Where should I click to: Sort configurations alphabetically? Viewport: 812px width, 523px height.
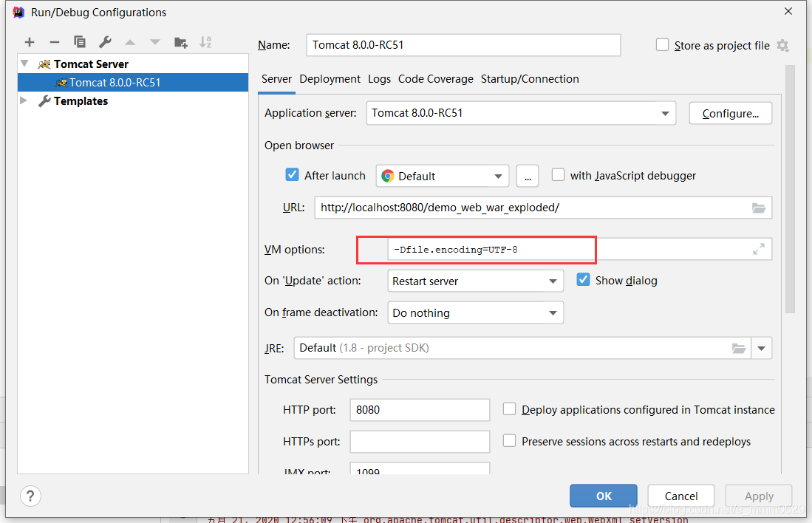(x=205, y=42)
